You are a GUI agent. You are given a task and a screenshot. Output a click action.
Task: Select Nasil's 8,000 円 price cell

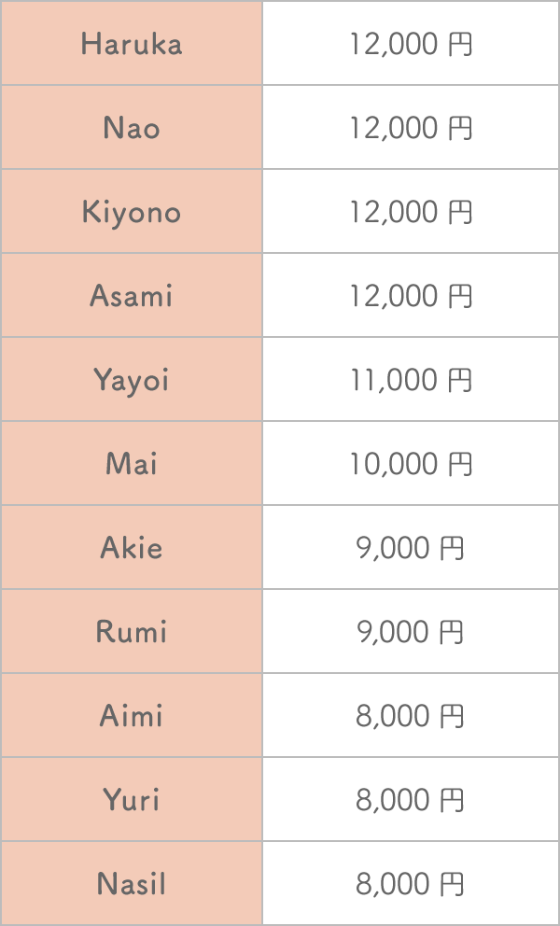coord(411,883)
